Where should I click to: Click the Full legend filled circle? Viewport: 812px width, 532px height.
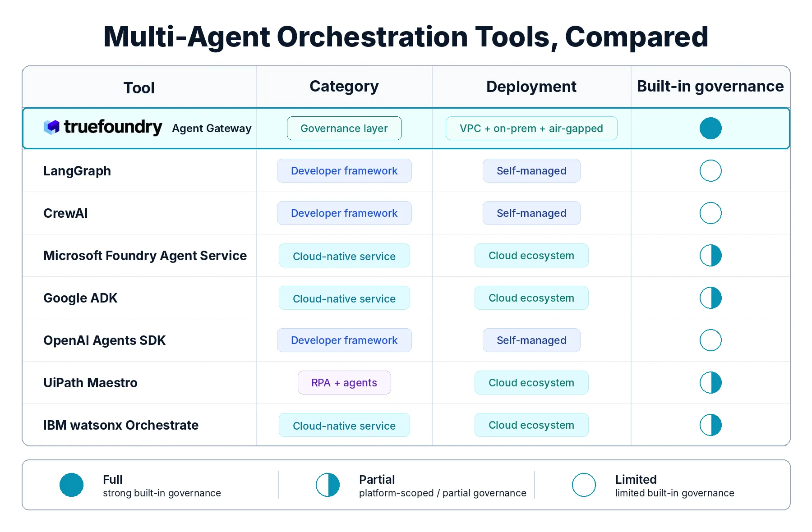[71, 485]
